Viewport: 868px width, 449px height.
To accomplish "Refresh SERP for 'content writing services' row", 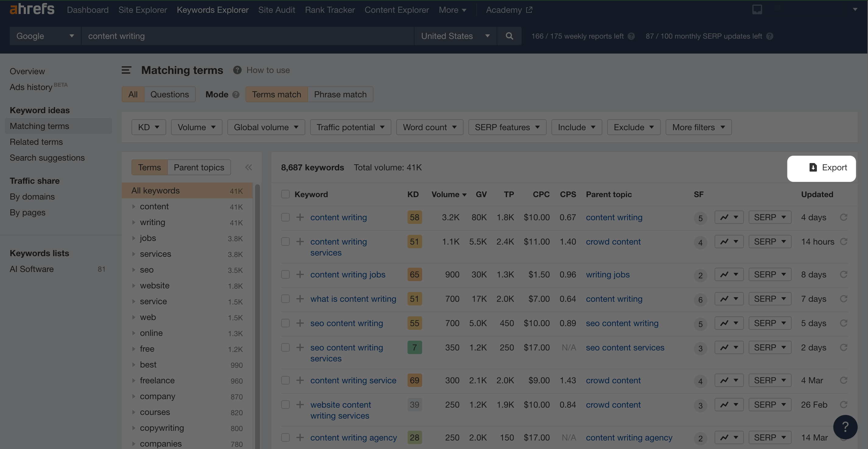I will (x=844, y=242).
